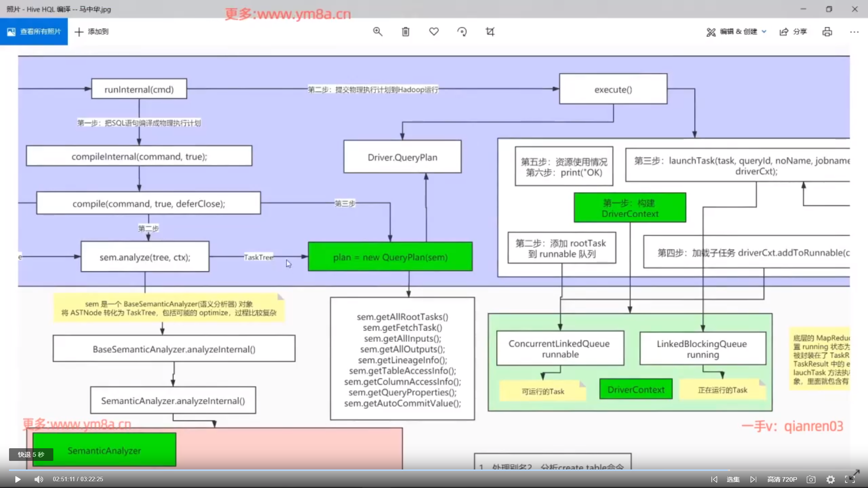Viewport: 868px width, 488px height.
Task: Take a video screenshot with camera icon
Action: pos(811,479)
